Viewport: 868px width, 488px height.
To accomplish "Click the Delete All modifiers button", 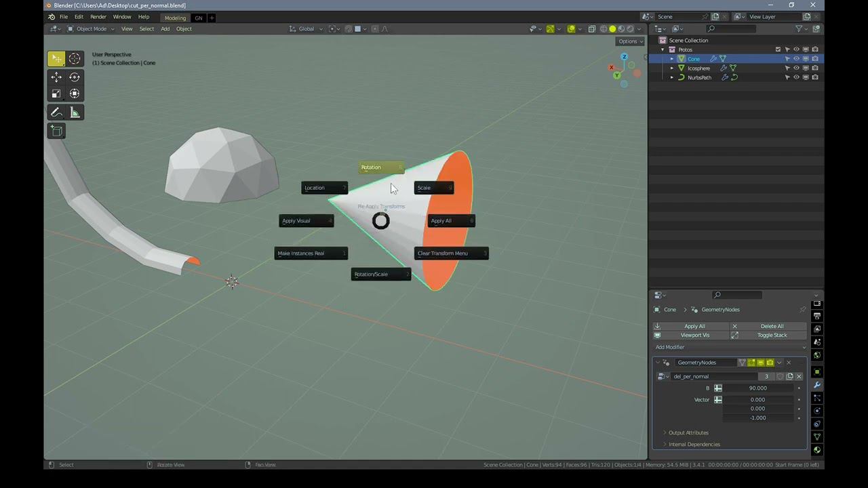I will click(772, 326).
